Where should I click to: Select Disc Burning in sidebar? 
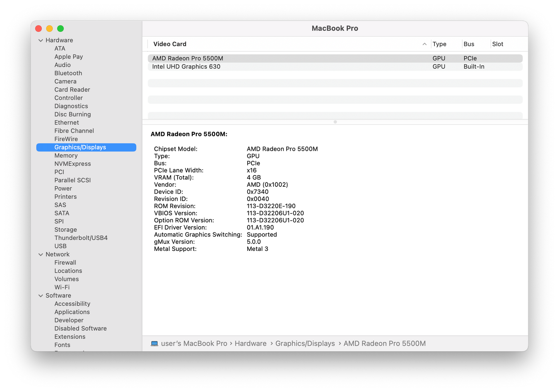[73, 114]
